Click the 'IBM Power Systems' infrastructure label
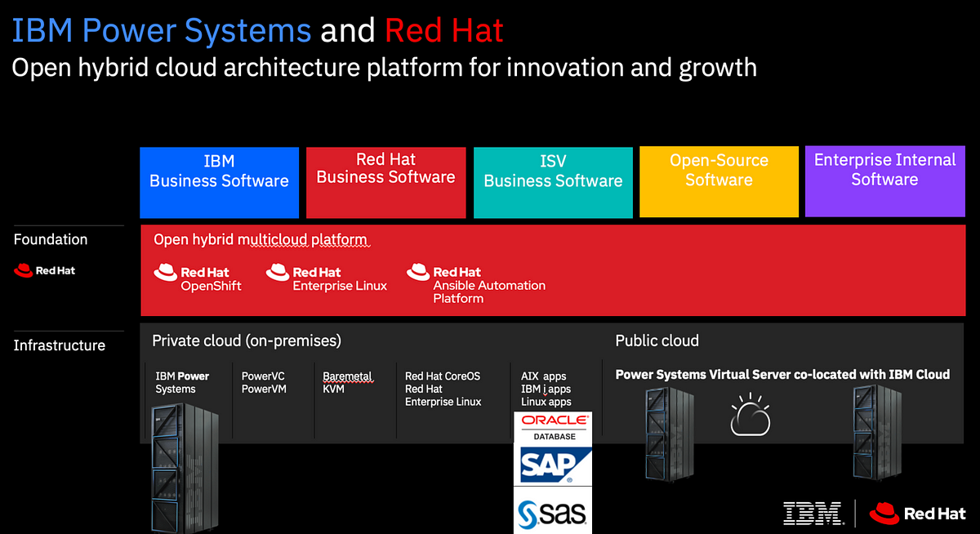980x534 pixels. coord(182,383)
